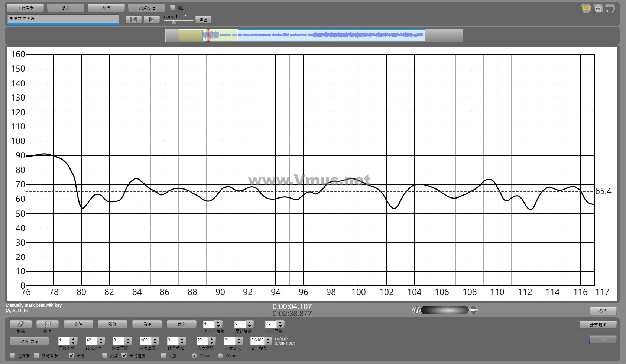Click the play button
626x364 pixels.
click(x=151, y=19)
